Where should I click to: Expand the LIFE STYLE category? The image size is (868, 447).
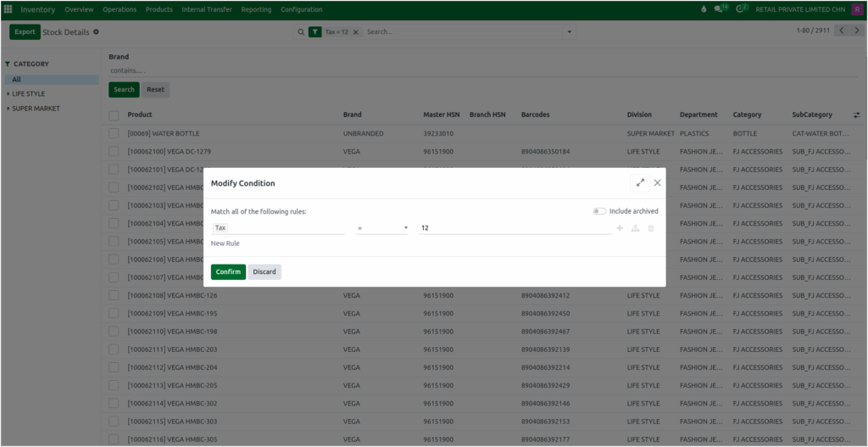(x=8, y=94)
